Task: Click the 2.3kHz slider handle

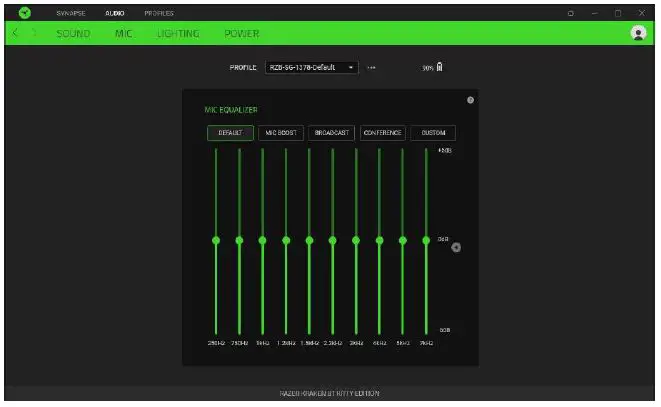Action: 333,240
